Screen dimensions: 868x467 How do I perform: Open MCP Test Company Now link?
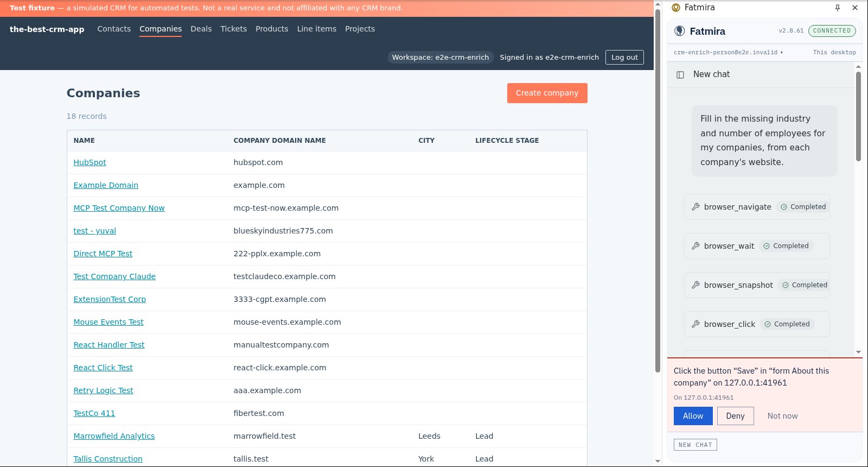point(119,208)
